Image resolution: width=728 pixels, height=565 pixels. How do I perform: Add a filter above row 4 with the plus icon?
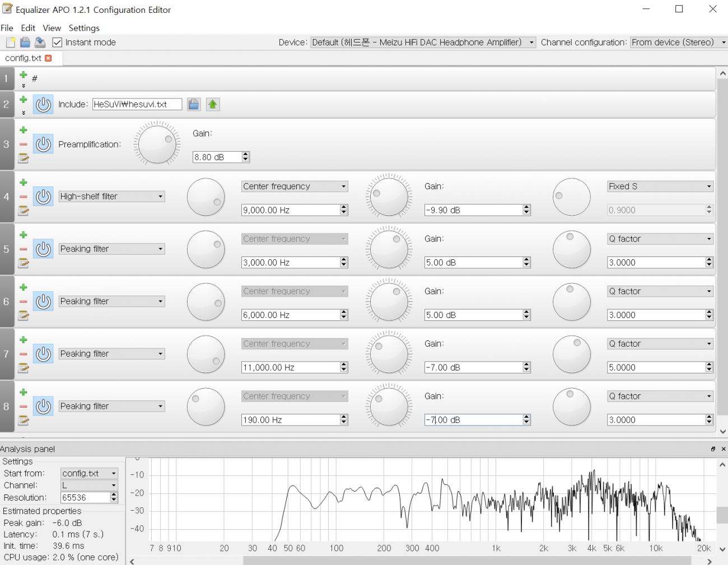[x=24, y=183]
